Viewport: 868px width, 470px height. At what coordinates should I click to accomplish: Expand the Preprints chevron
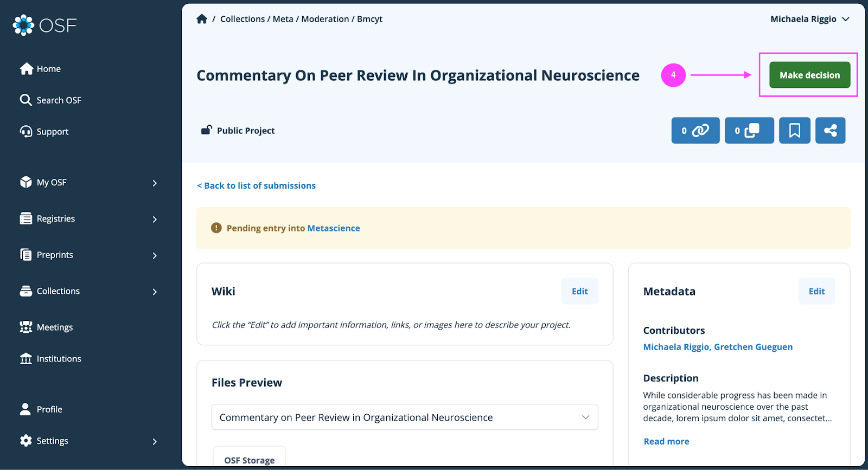(155, 256)
